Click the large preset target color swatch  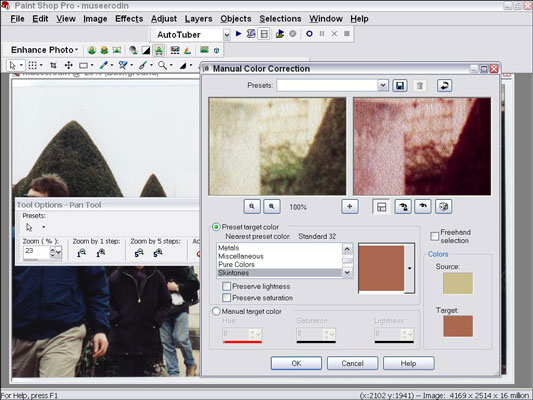(x=381, y=268)
